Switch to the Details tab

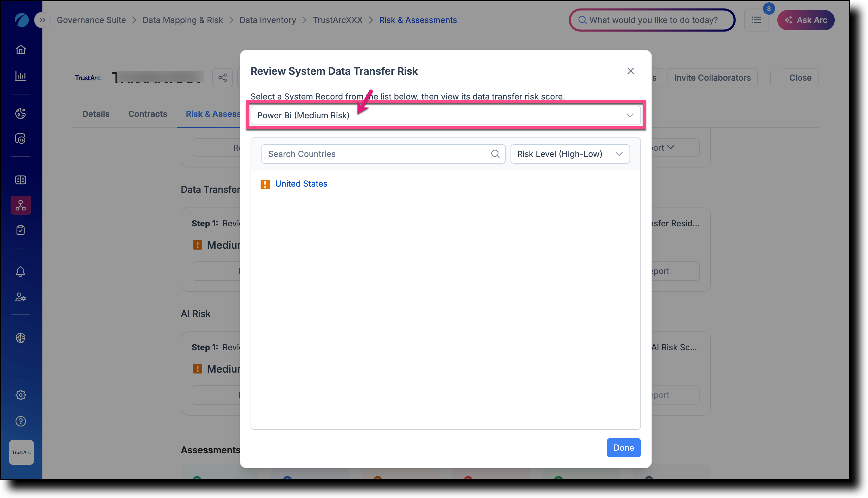(x=96, y=114)
